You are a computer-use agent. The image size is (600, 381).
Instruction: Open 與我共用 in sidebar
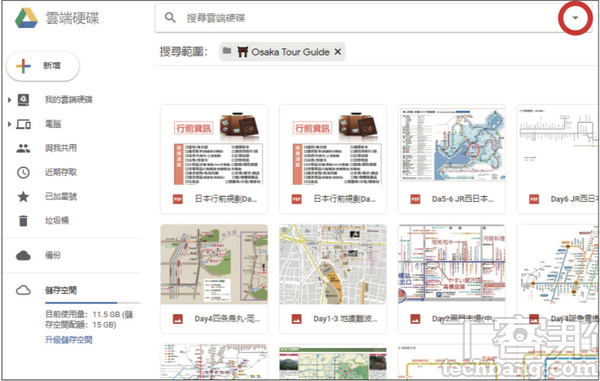pos(61,148)
